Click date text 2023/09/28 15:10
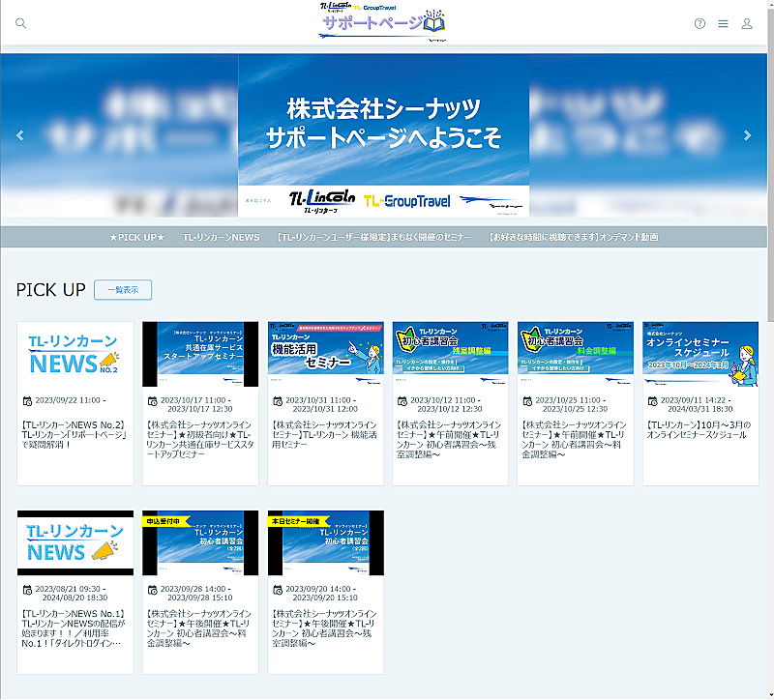 pyautogui.click(x=200, y=598)
